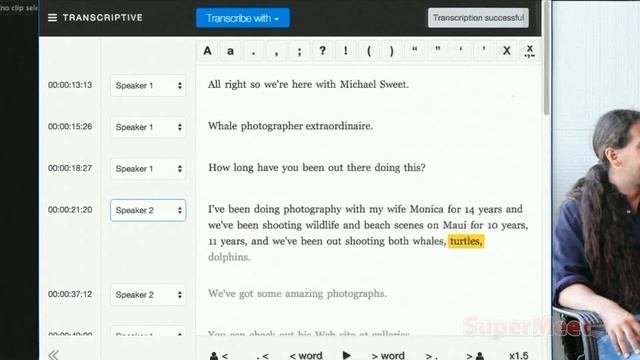This screenshot has height=360, width=640.
Task: Insert exclamation mark from toolbar
Action: 345,51
